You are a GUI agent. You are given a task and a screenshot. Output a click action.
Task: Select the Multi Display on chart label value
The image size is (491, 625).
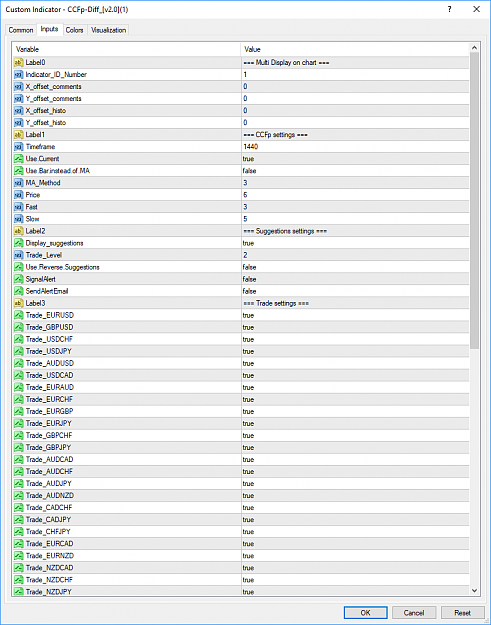(x=286, y=63)
